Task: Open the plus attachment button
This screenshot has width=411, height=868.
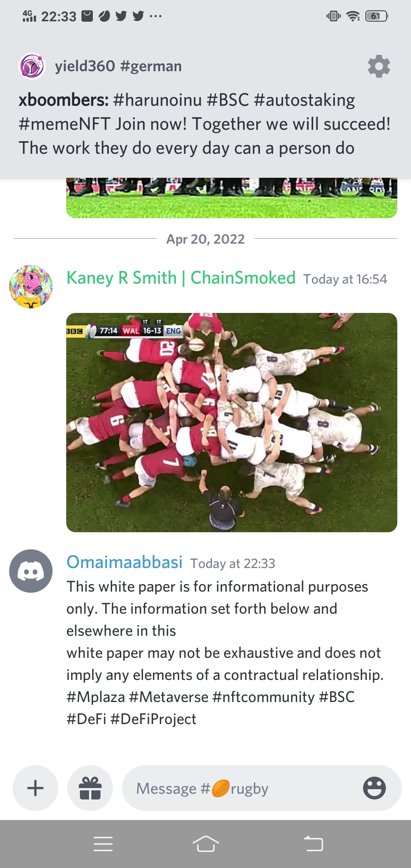Action: point(35,788)
